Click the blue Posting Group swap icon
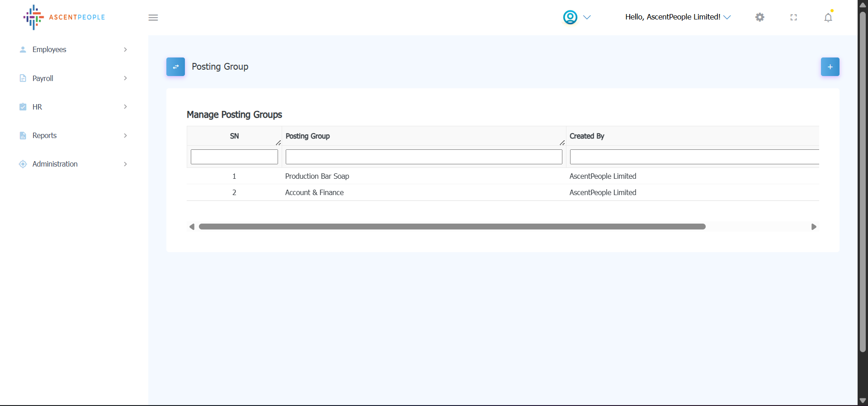 (175, 67)
